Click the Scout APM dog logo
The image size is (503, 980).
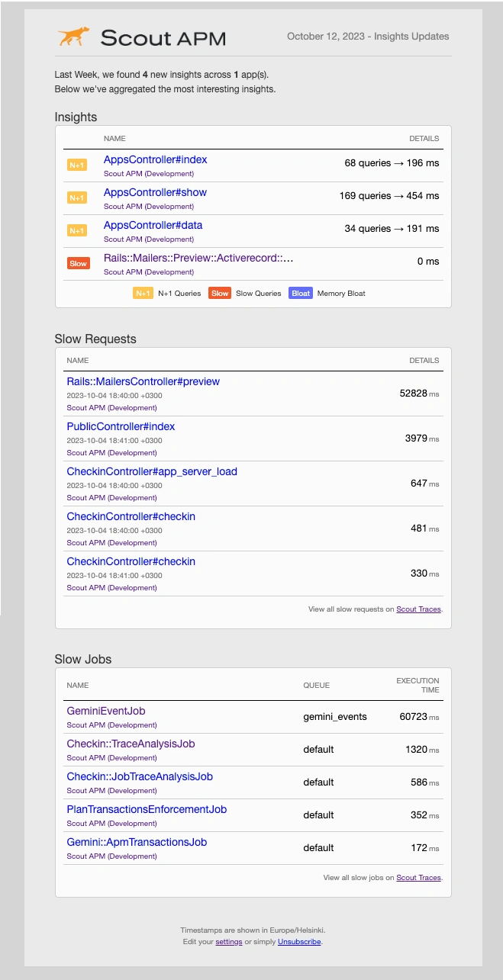pyautogui.click(x=73, y=36)
